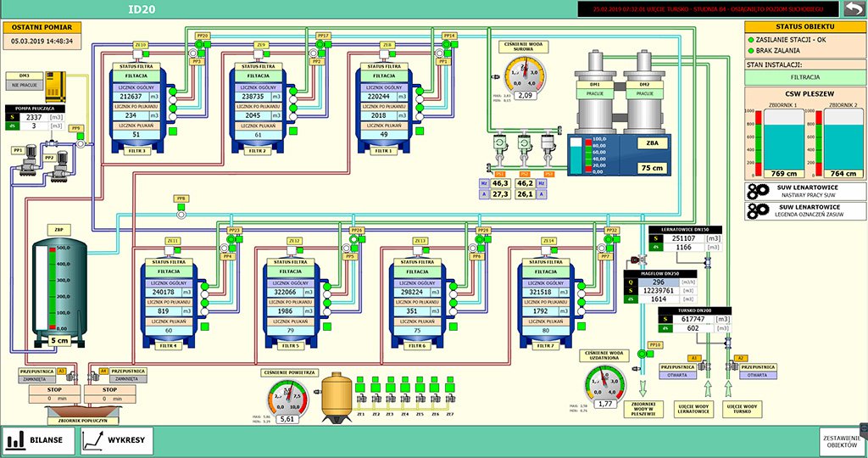
Task: Click Zbiorniki wody w Pleszewie label
Action: tap(643, 410)
